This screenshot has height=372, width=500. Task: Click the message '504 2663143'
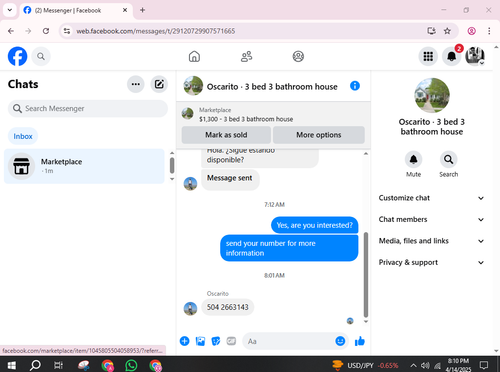(x=228, y=307)
